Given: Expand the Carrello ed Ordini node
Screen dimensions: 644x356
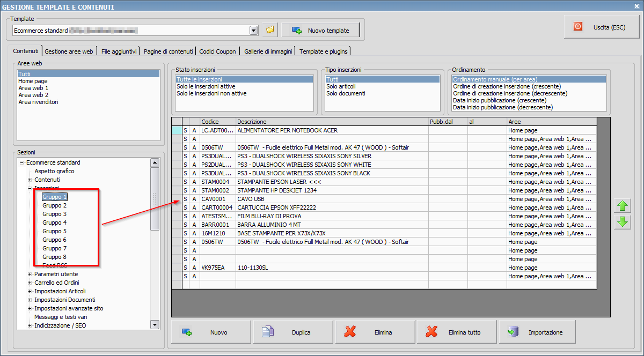Looking at the screenshot, I should [x=30, y=283].
